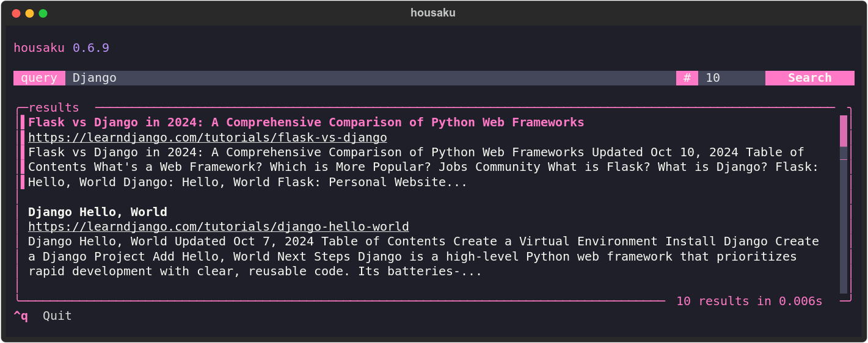
Task: Click the green maximize window button
Action: point(43,13)
